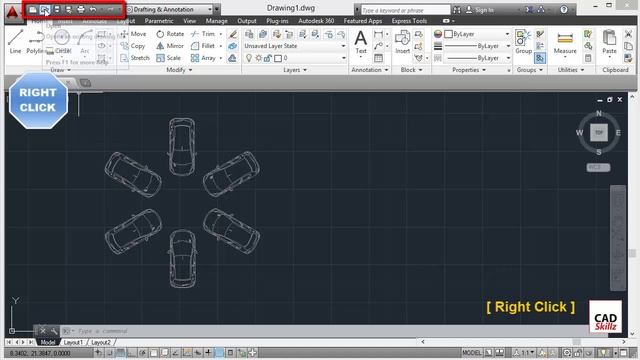Click the Table icon in Annotation panel

pos(378,58)
